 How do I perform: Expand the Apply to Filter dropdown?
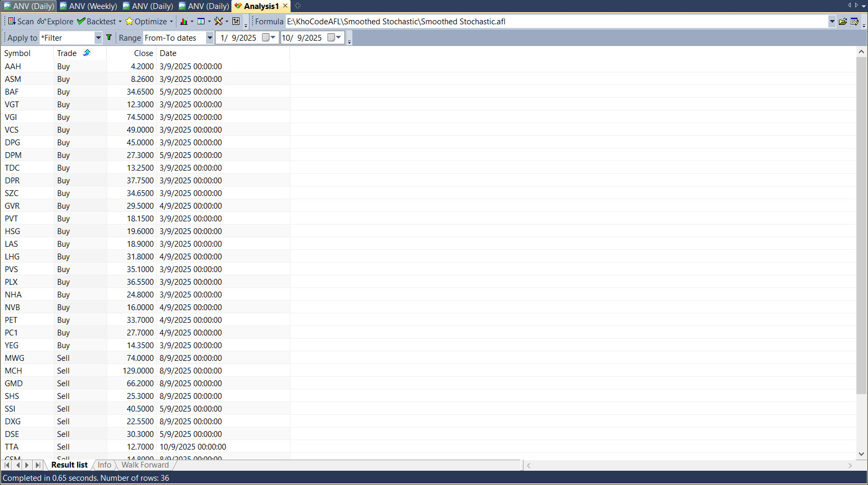[x=98, y=38]
